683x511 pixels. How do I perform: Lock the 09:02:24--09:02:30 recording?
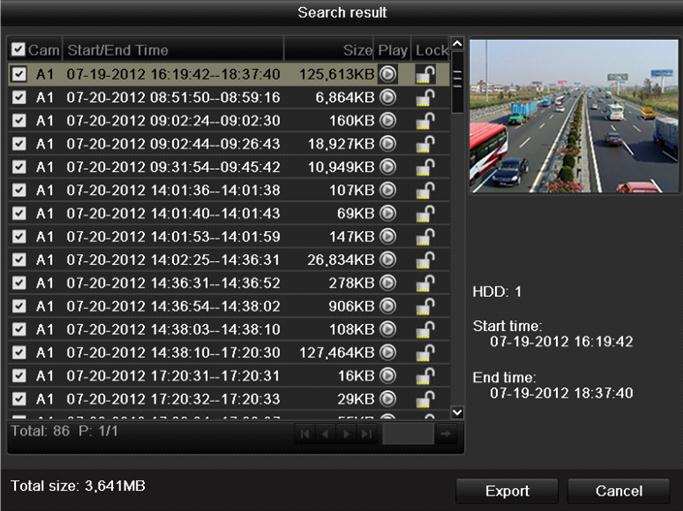click(x=426, y=120)
